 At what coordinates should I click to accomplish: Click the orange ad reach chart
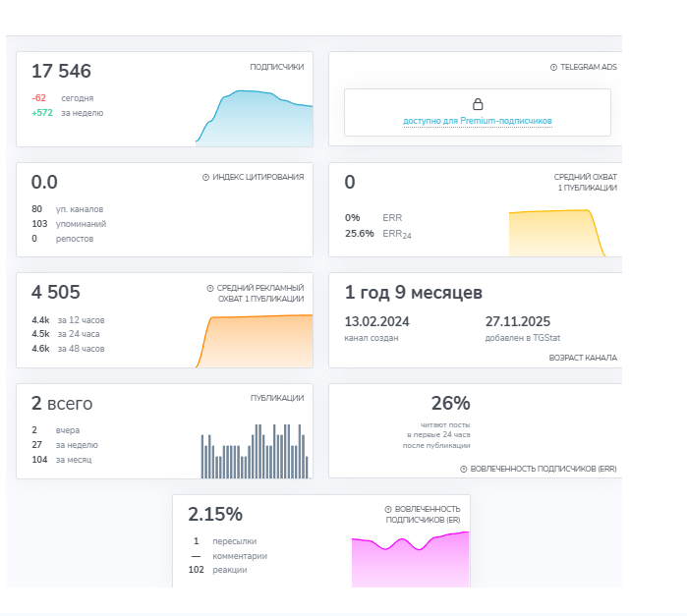[256, 341]
